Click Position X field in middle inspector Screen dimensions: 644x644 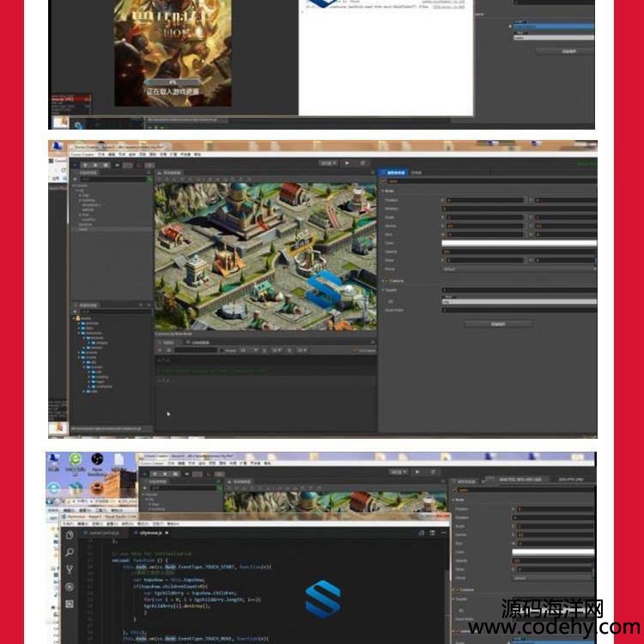click(485, 200)
